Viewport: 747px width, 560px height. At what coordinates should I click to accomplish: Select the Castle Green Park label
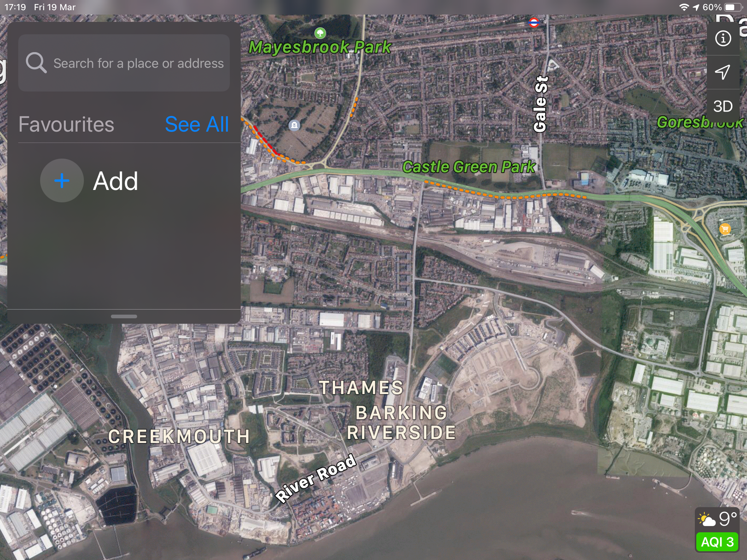click(x=469, y=167)
